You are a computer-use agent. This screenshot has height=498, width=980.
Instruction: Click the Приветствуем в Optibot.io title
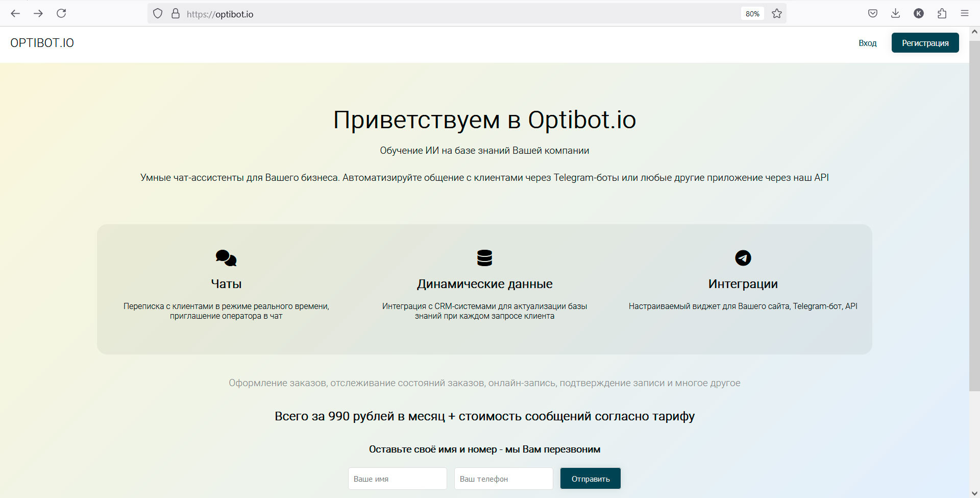484,121
